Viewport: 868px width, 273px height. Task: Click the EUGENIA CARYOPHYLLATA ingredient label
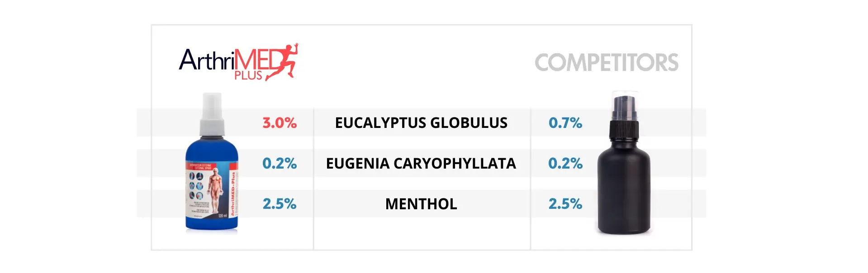(x=421, y=163)
